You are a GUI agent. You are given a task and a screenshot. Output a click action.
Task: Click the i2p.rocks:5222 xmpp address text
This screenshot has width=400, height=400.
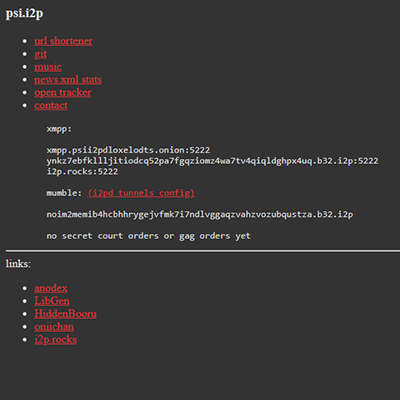82,172
